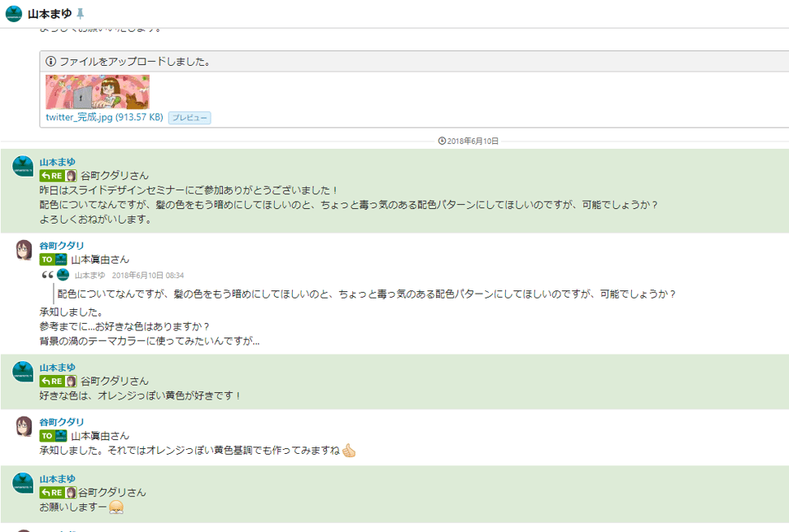Image resolution: width=789 pixels, height=532 pixels.
Task: Click the clock icon beside the 2018年6月10日 date
Action: (442, 141)
